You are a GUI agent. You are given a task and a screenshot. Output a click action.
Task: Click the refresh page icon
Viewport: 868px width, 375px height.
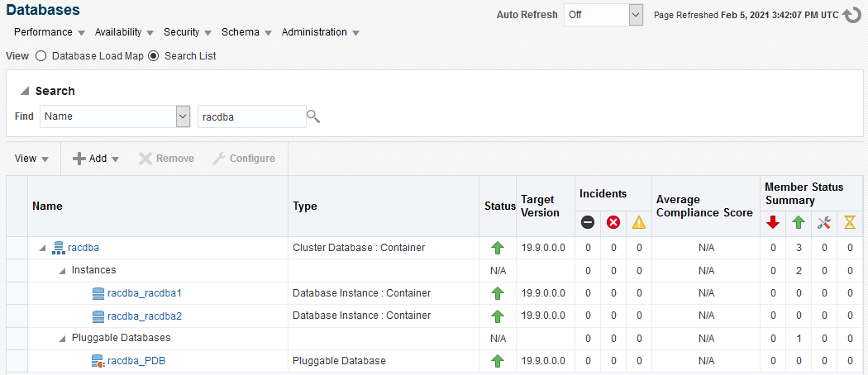[x=852, y=16]
